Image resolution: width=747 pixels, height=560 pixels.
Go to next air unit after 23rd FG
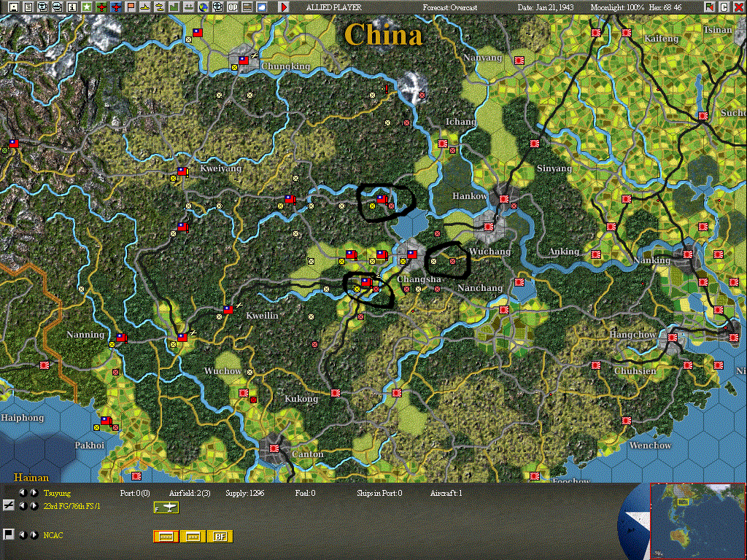click(x=34, y=506)
